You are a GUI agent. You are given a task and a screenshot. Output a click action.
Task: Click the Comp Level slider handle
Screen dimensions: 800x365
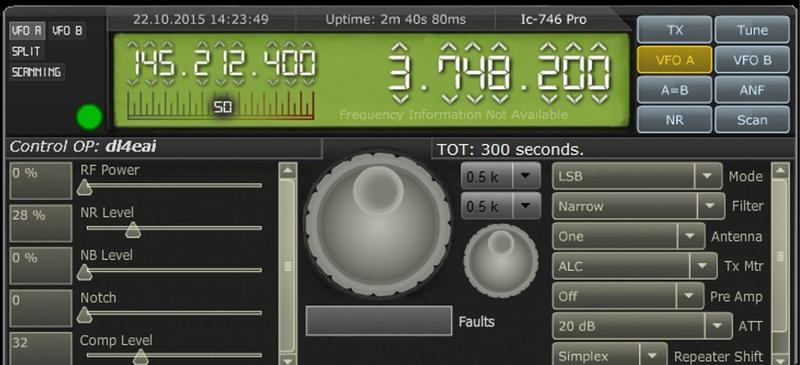(x=140, y=357)
